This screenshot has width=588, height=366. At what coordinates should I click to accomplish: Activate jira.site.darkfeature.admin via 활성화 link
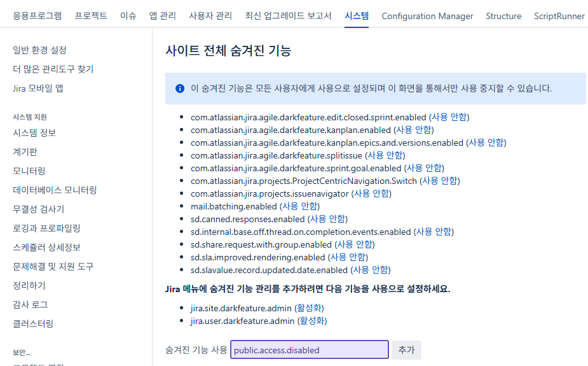tap(311, 308)
